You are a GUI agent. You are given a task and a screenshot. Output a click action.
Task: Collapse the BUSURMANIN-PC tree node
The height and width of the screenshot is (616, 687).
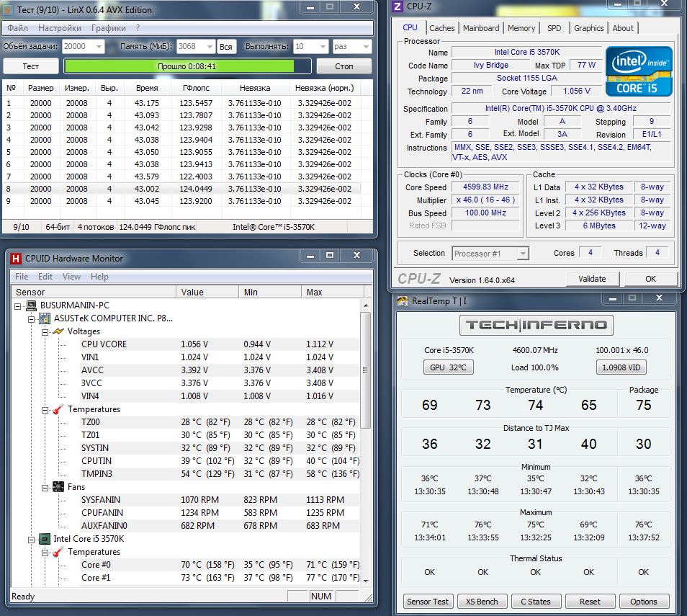(17, 306)
